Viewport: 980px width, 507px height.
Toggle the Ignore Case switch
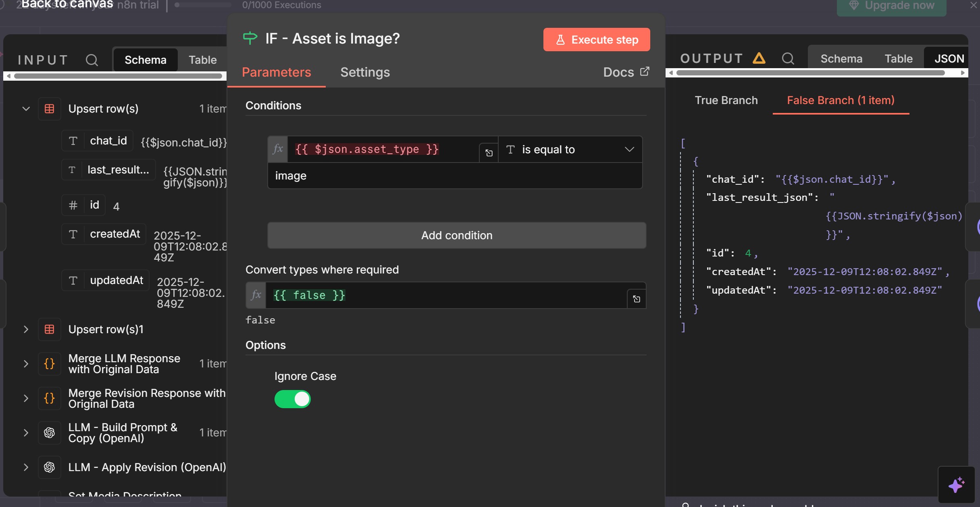293,399
